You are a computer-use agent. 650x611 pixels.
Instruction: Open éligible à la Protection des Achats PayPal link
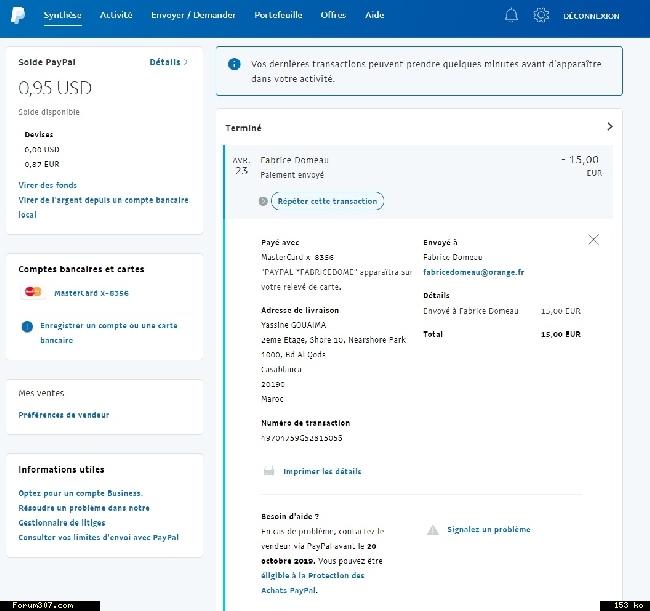[x=313, y=583]
